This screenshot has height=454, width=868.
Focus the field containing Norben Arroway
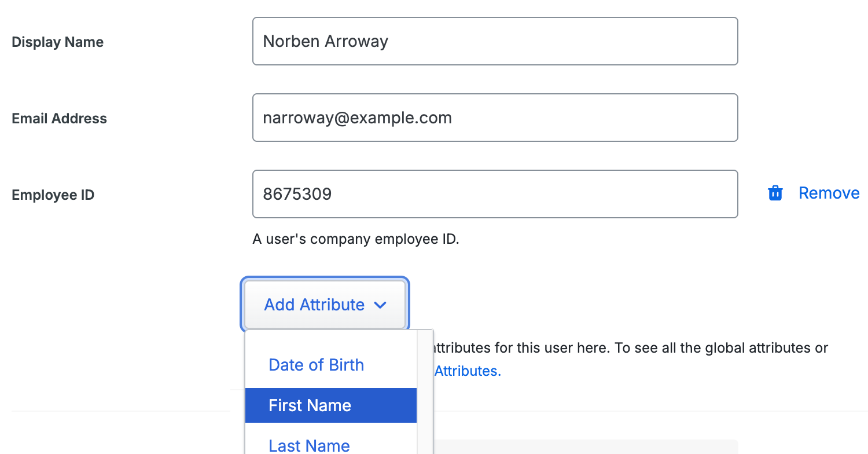click(495, 41)
